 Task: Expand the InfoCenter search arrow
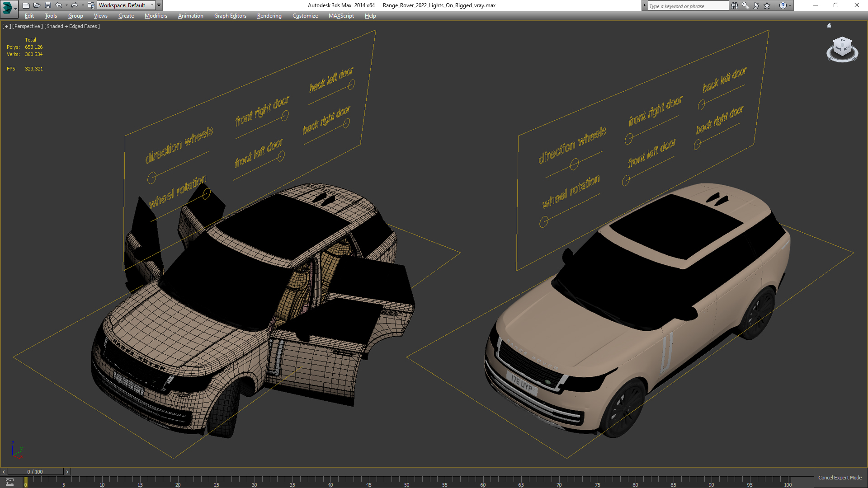(644, 5)
